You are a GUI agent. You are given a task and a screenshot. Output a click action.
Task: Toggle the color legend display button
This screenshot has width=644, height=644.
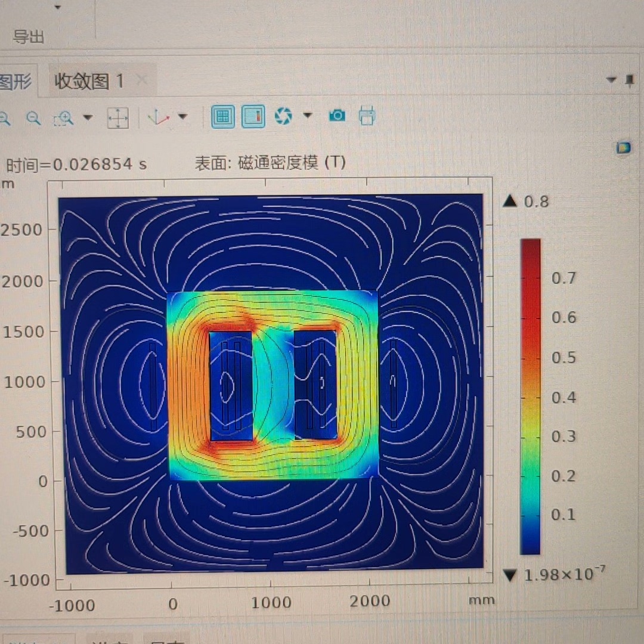(253, 117)
